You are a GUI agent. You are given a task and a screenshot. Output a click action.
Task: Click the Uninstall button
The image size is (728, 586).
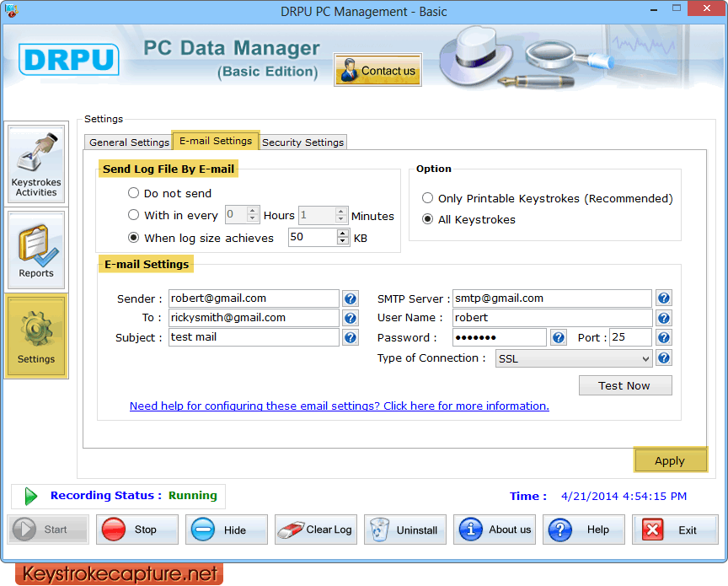pyautogui.click(x=404, y=530)
